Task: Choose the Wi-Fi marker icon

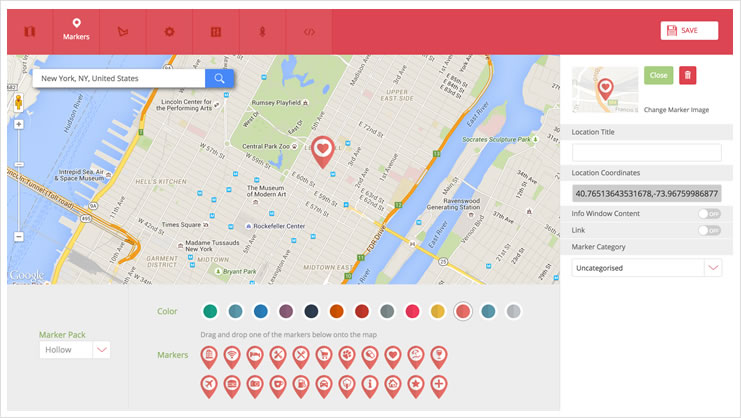Action: tap(232, 355)
